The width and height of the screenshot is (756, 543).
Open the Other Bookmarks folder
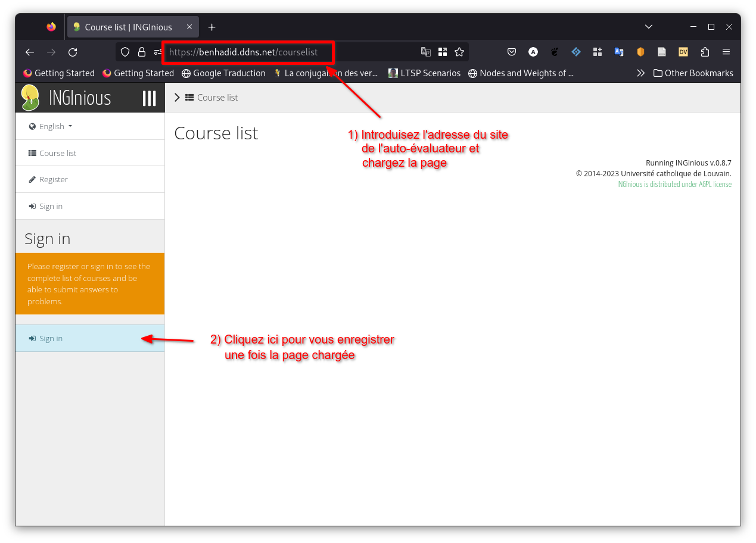tap(693, 73)
